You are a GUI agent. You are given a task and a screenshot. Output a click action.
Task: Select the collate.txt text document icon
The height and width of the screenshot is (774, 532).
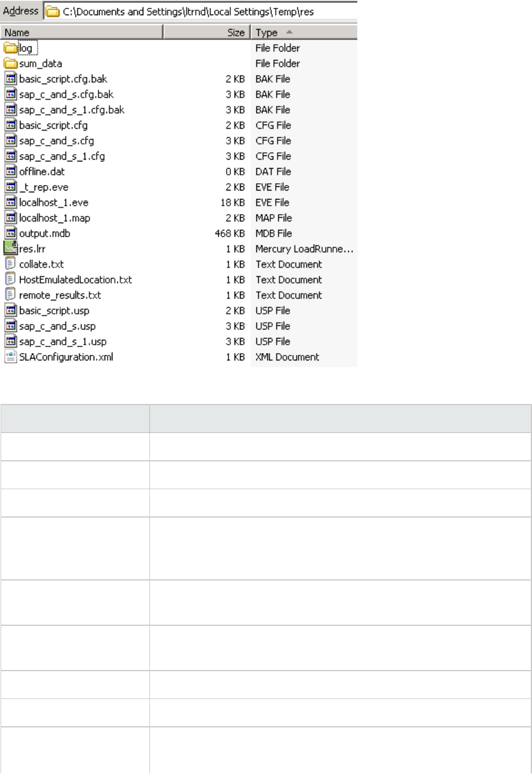point(11,264)
